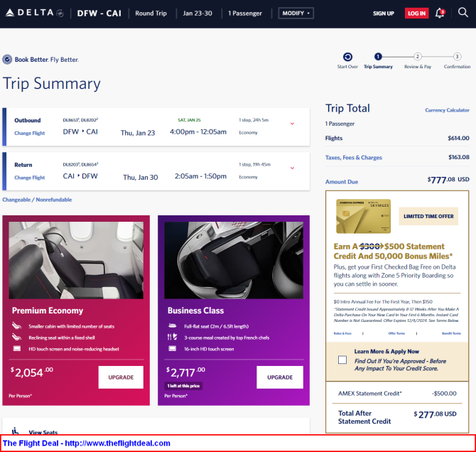The height and width of the screenshot is (452, 476).
Task: Click the Outbound 4:00pm - 12:05am time
Action: (198, 132)
